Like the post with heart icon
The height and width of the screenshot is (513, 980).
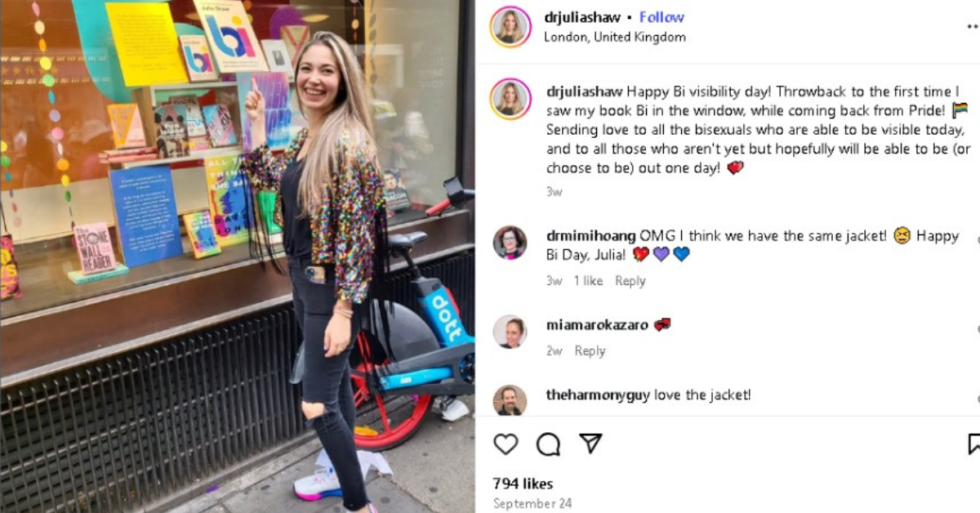point(506,444)
